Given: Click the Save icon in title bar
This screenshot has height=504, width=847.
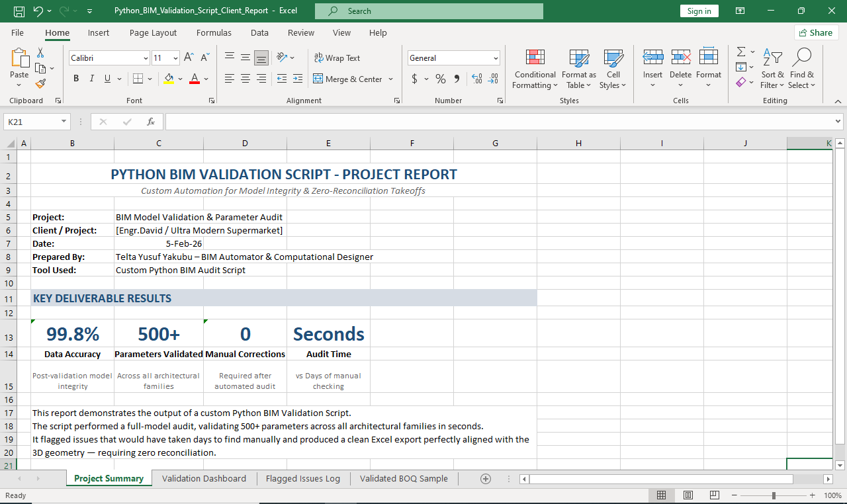Looking at the screenshot, I should point(19,11).
